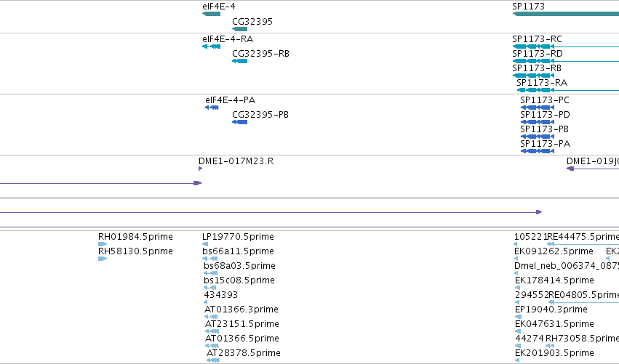Click the 434393 feature label
The height and width of the screenshot is (364, 619).
tap(220, 295)
